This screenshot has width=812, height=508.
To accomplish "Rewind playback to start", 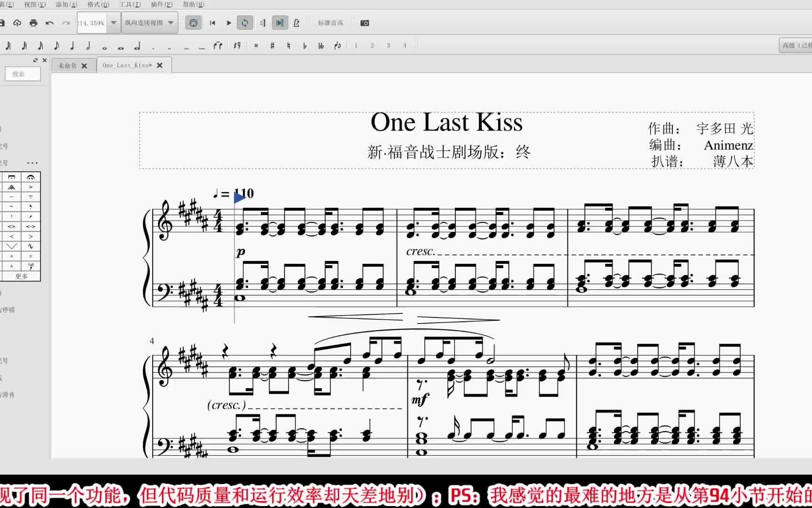I will tap(212, 23).
